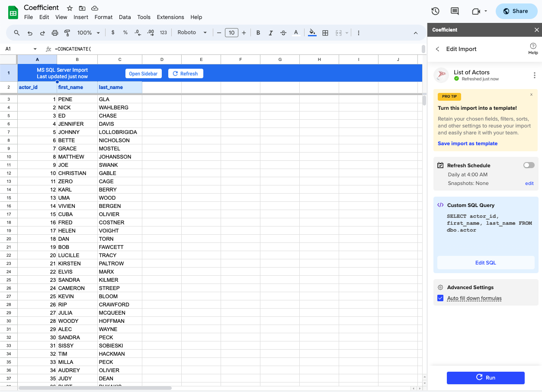This screenshot has height=392, width=542.
Task: Open the List of Actors kebab menu
Action: click(535, 75)
